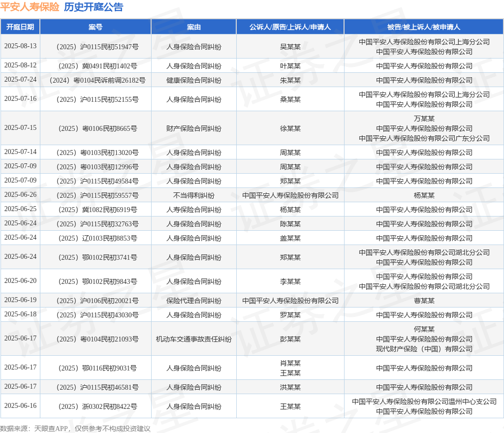
Task: Click 人寿保险合同纠纷 cause cell
Action: (194, 210)
